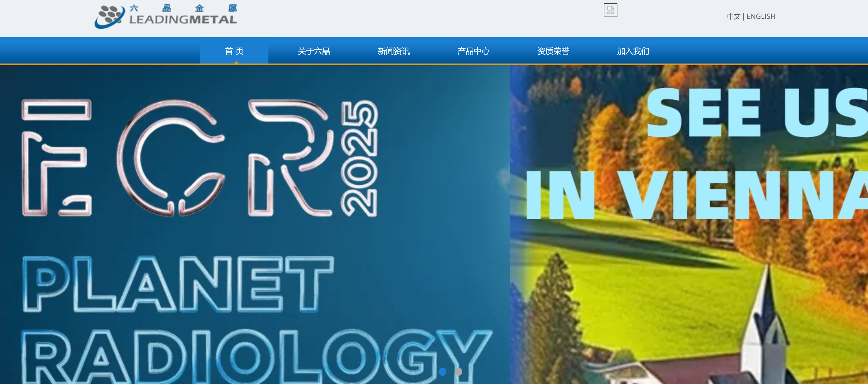Select the second gray carousel dot
This screenshot has height=384, width=868.
(x=458, y=371)
